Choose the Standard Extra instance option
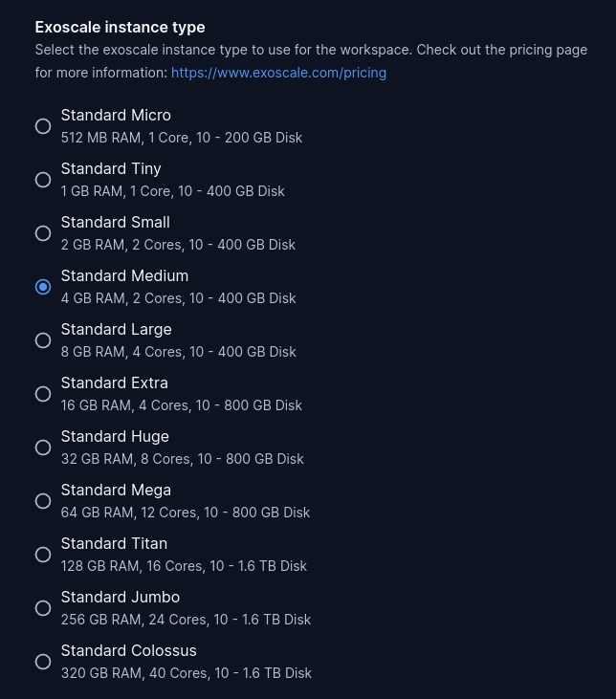The image size is (616, 699). point(43,394)
